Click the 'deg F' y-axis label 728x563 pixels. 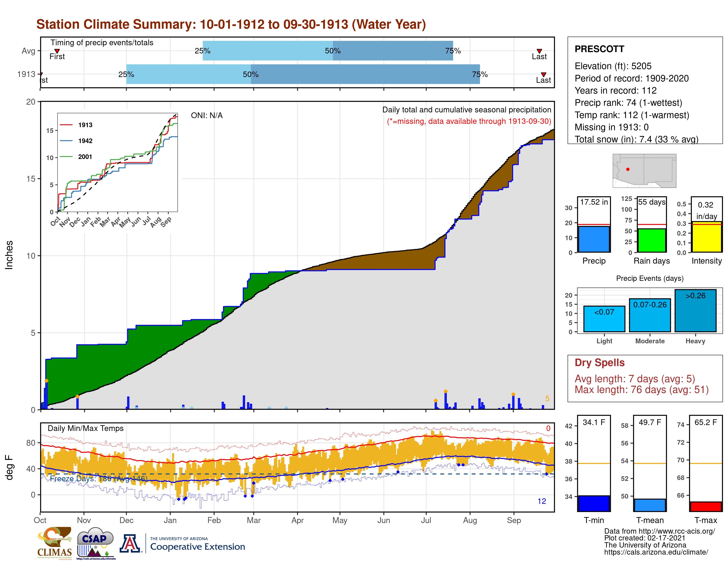(x=9, y=467)
